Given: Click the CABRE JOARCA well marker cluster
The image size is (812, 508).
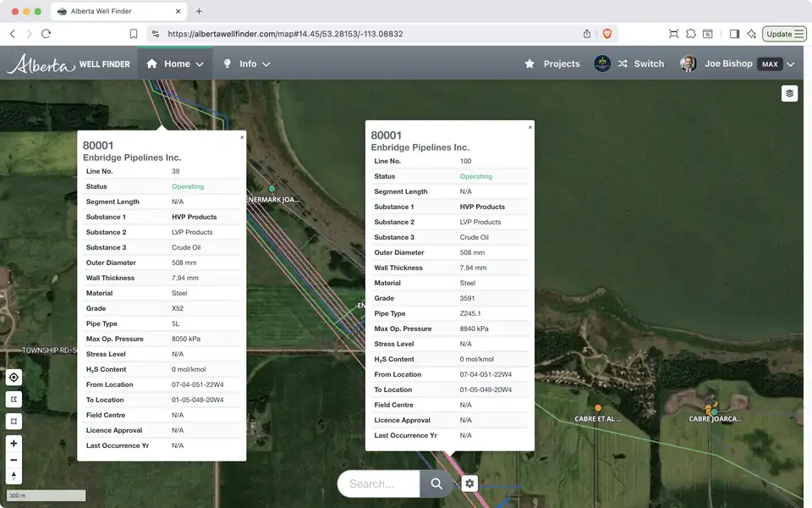Looking at the screenshot, I should pyautogui.click(x=711, y=407).
